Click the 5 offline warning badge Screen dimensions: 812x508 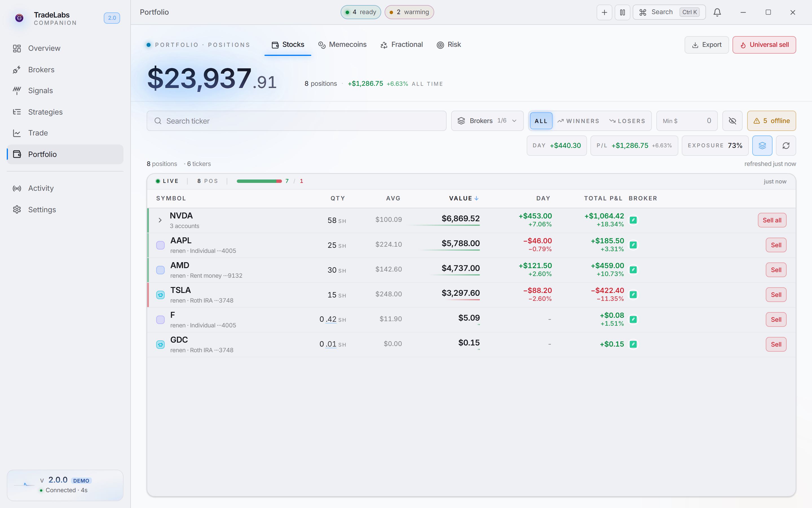[x=771, y=121]
